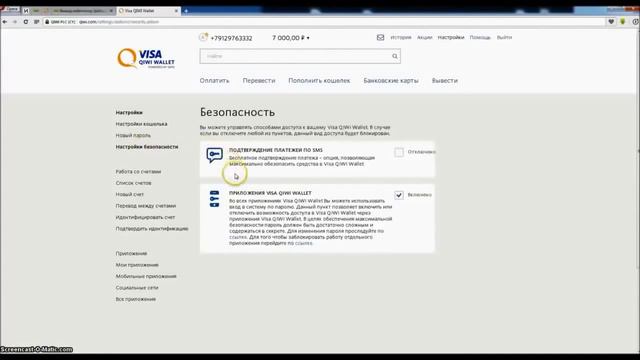Click the QIWI Wallet applications icon
Image resolution: width=640 pixels, height=360 pixels.
[x=214, y=199]
